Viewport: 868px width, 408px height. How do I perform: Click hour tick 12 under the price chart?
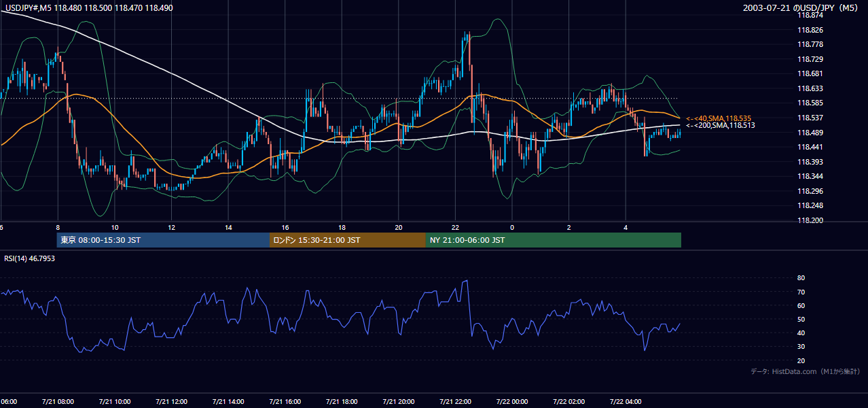point(171,228)
